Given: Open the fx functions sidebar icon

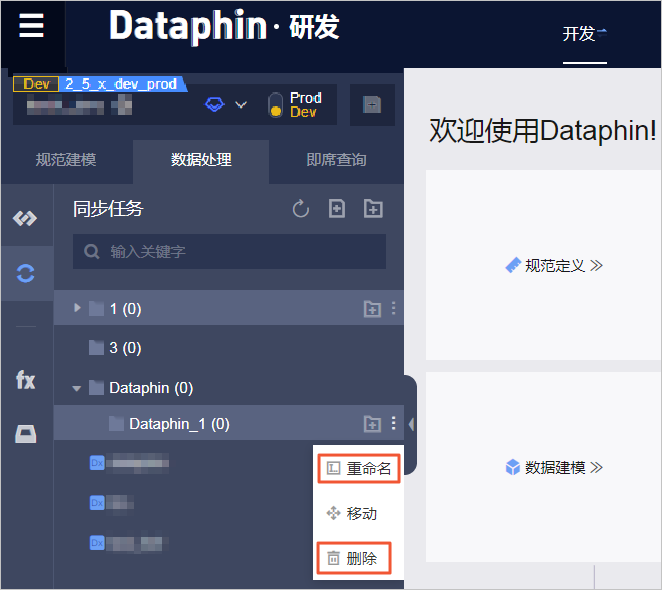Looking at the screenshot, I should 25,380.
